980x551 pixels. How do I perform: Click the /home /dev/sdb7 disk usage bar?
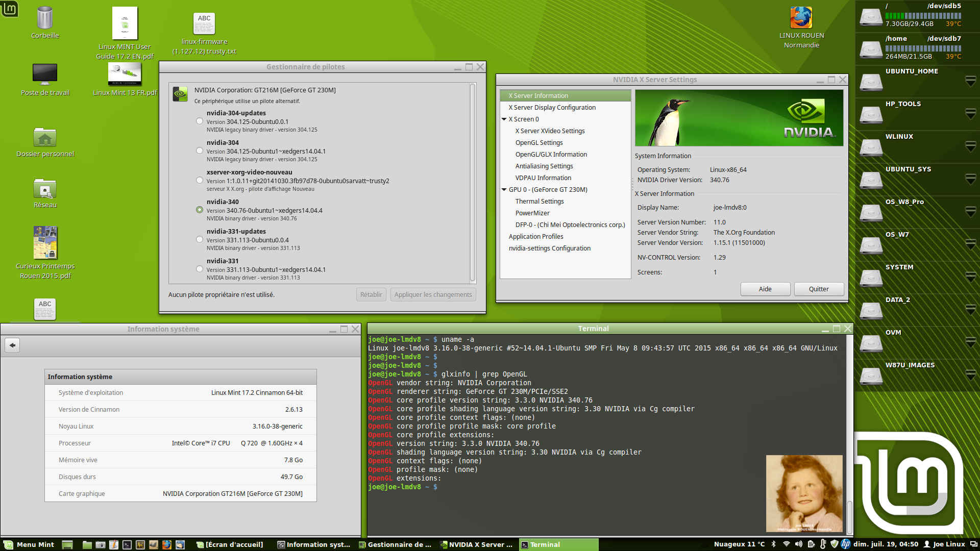[923, 48]
